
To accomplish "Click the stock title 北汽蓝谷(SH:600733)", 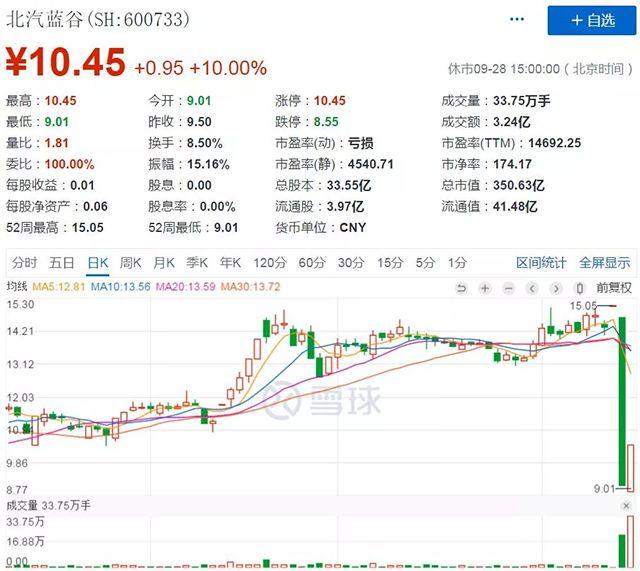I will pyautogui.click(x=98, y=19).
